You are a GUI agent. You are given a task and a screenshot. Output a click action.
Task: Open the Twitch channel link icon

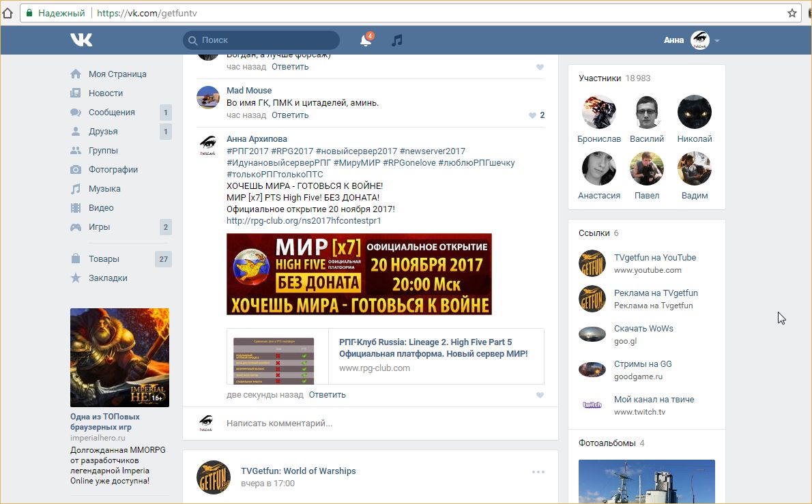click(x=592, y=405)
